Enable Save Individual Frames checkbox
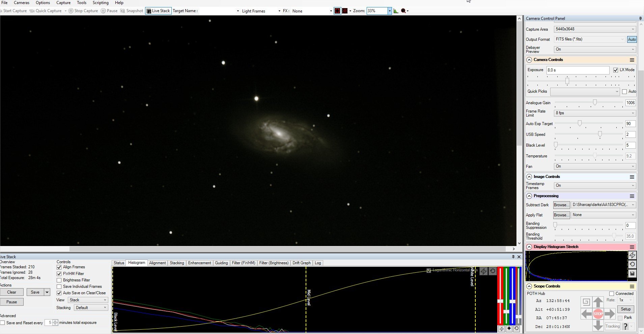644x334 pixels. tap(59, 286)
